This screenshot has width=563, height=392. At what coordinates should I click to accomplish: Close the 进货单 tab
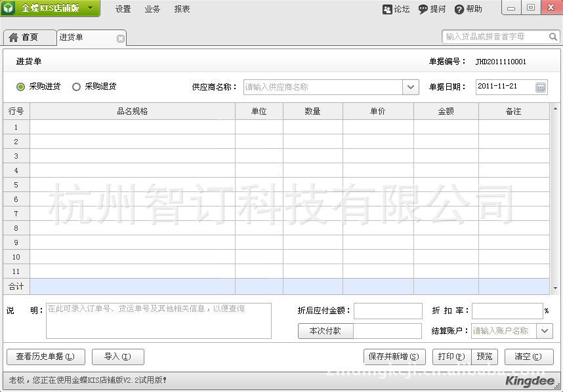120,38
